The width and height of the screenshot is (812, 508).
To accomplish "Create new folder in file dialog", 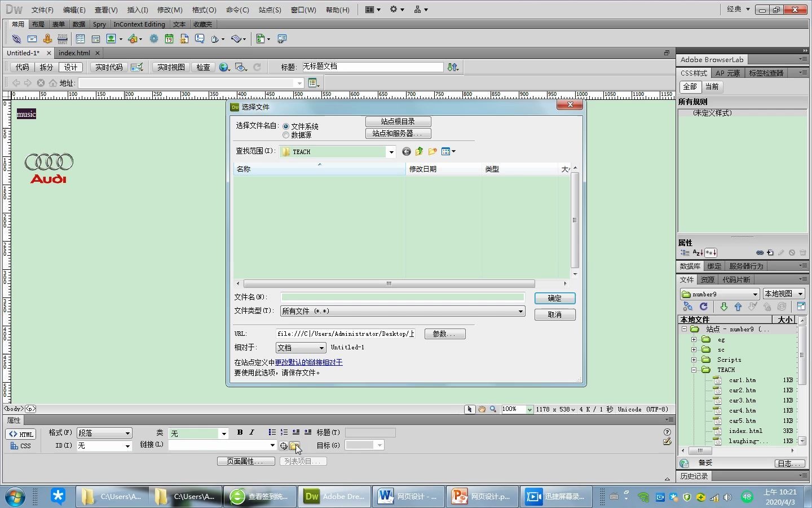I will 433,151.
